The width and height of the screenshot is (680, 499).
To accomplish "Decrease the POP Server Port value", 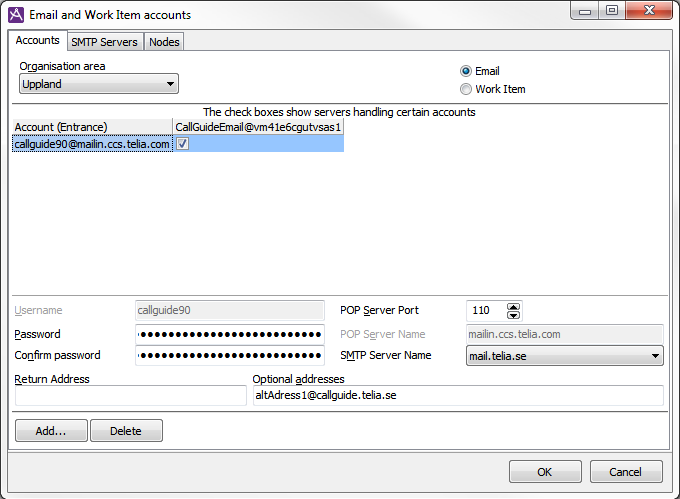I will click(x=514, y=315).
